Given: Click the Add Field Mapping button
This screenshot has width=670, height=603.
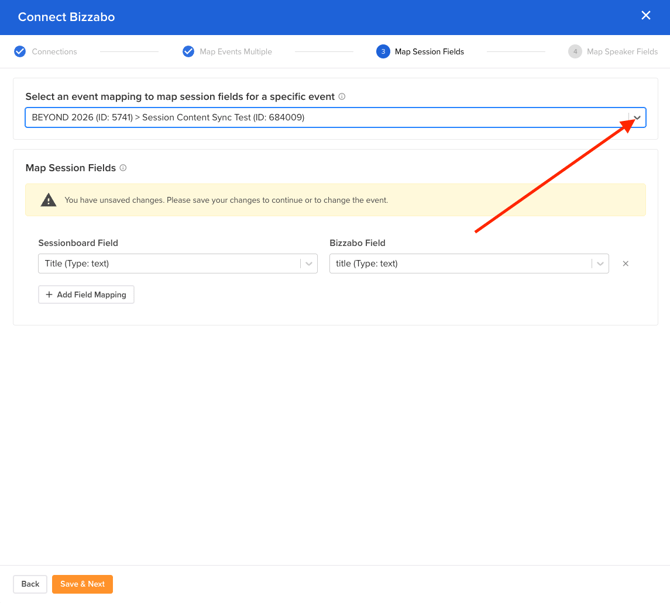Looking at the screenshot, I should coord(86,295).
